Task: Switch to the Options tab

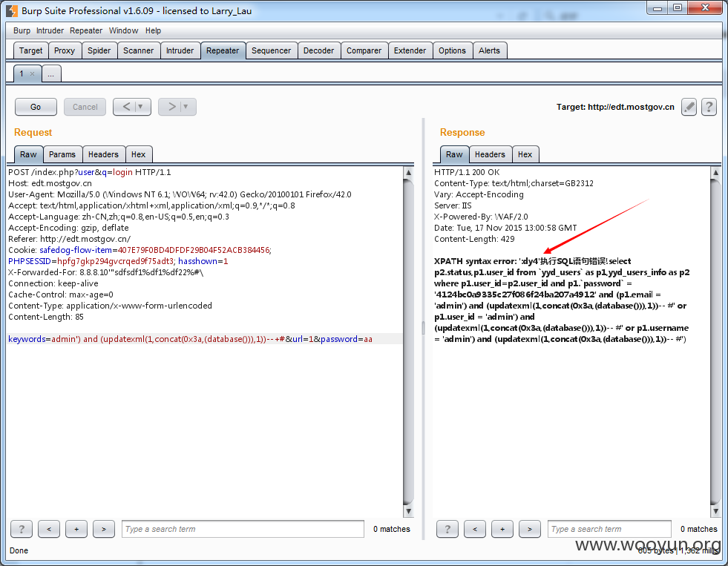Action: [x=452, y=50]
